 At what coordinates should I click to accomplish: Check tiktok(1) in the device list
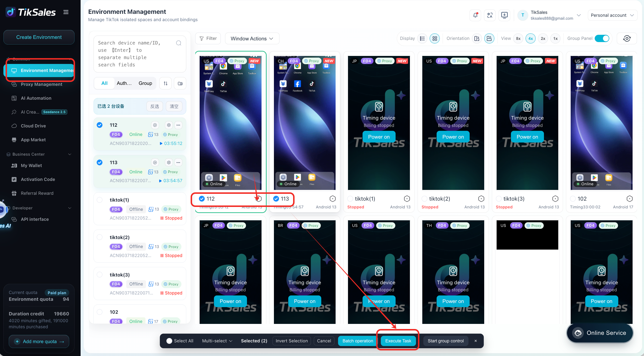click(x=100, y=200)
